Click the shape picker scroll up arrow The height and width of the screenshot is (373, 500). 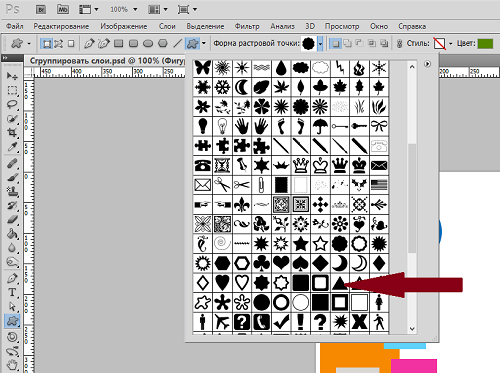[412, 67]
